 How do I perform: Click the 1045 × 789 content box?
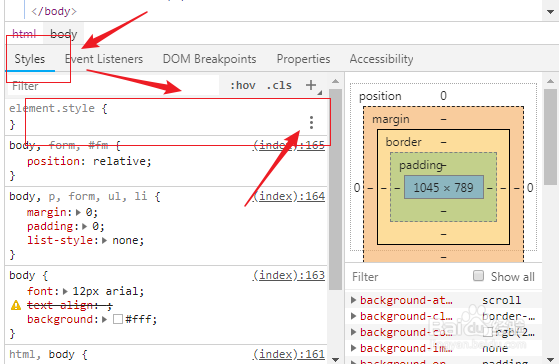tap(443, 188)
